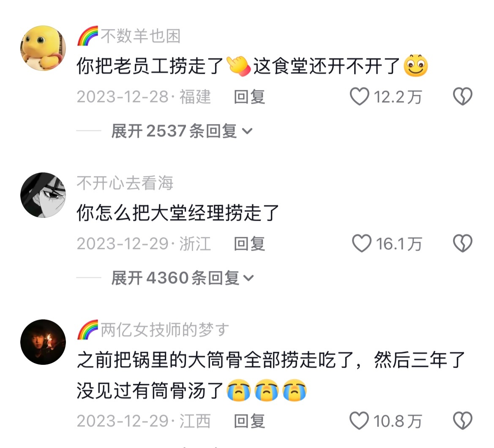Open username 不数羊也困
Screen dimensions: 494x448
tap(141, 36)
